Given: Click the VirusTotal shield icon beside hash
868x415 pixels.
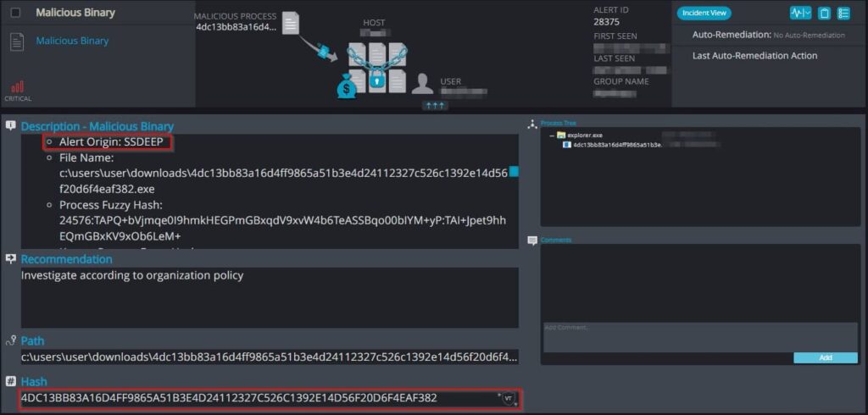Looking at the screenshot, I should point(509,398).
